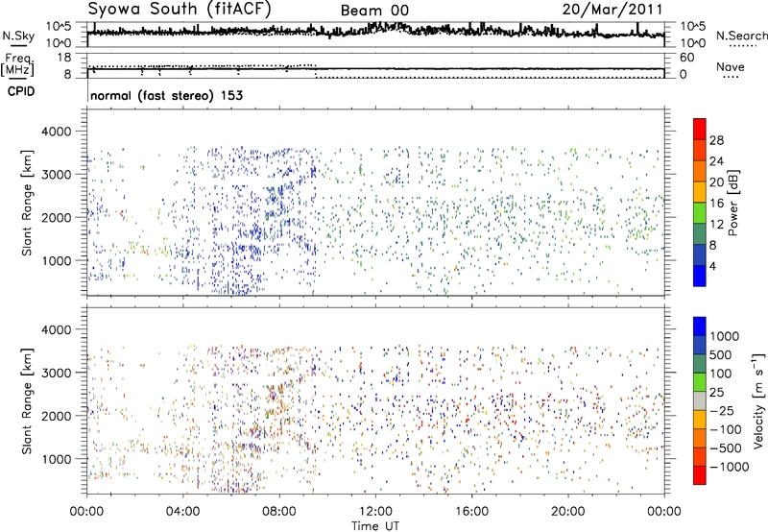Click the 'N.Search' legend label
768x532 pixels.
pyautogui.click(x=741, y=36)
